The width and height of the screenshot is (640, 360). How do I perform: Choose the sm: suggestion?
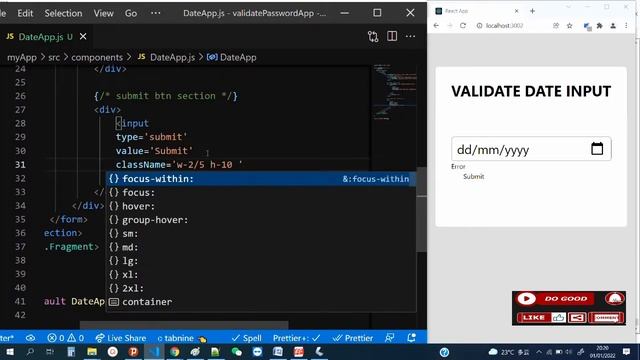(x=261, y=233)
